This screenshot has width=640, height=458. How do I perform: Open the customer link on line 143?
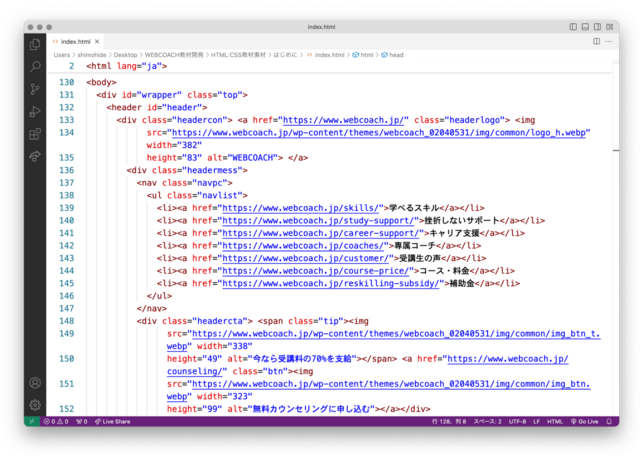click(x=305, y=258)
